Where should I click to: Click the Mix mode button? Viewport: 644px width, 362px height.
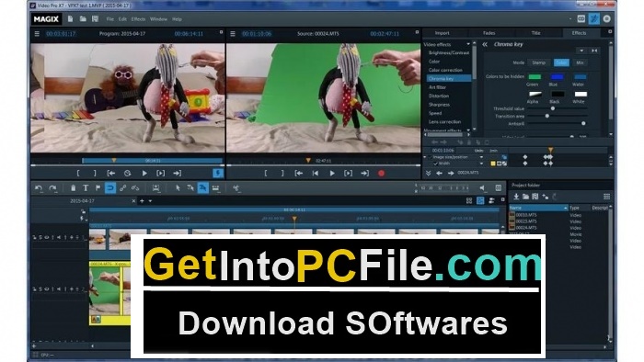(580, 62)
